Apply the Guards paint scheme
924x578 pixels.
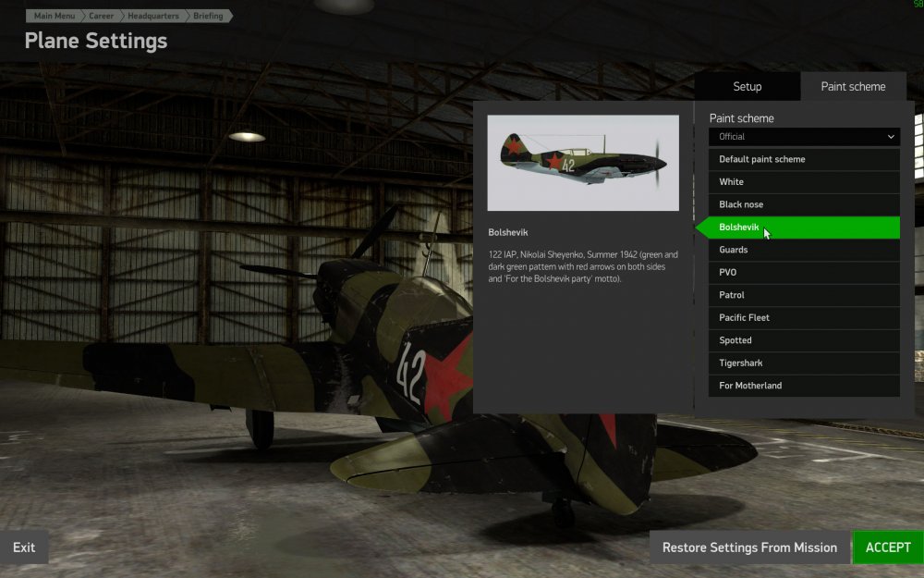(804, 250)
